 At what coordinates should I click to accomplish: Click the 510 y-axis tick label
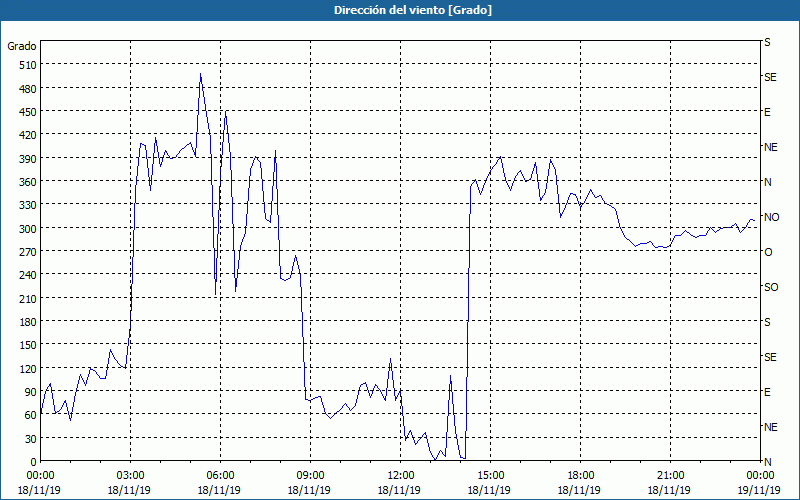pyautogui.click(x=28, y=65)
